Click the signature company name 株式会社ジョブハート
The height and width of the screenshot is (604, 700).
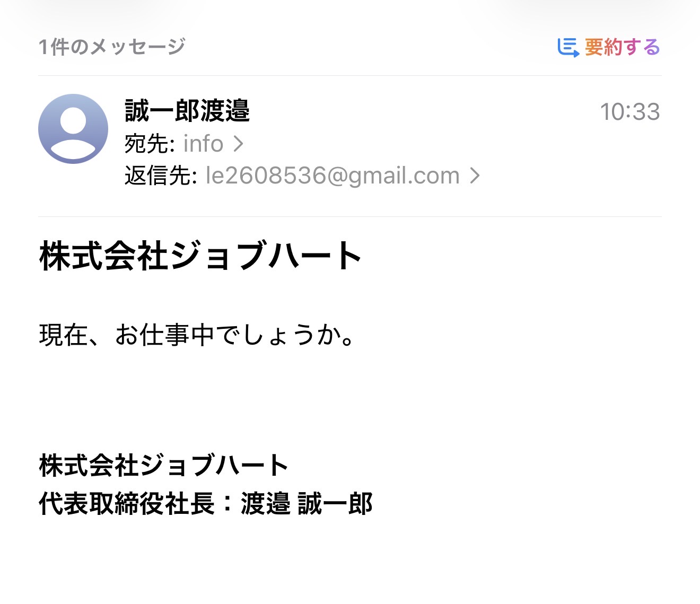[x=163, y=465]
